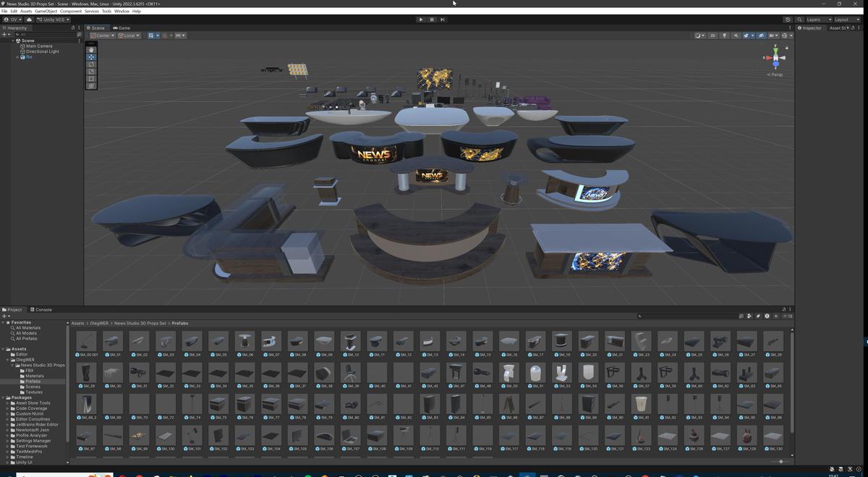The image size is (868, 477).
Task: Click the green Y axis of orientation gizmo
Action: coord(775,50)
